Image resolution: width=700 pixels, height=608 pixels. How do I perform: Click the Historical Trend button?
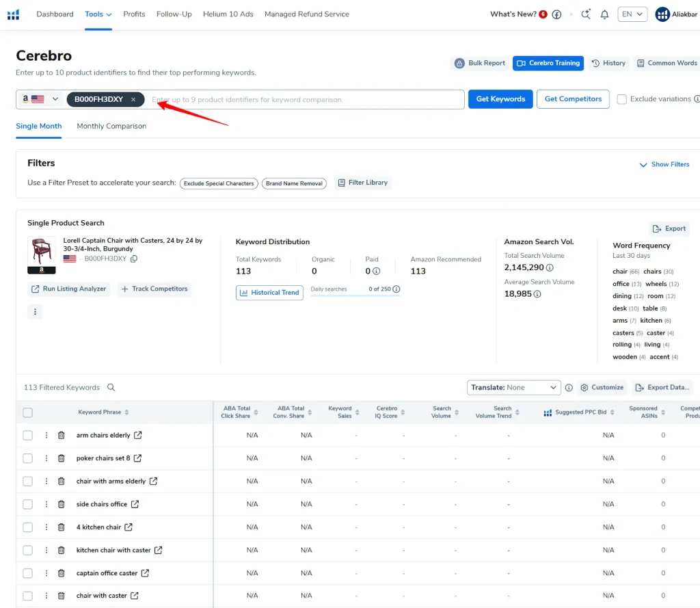tap(269, 293)
